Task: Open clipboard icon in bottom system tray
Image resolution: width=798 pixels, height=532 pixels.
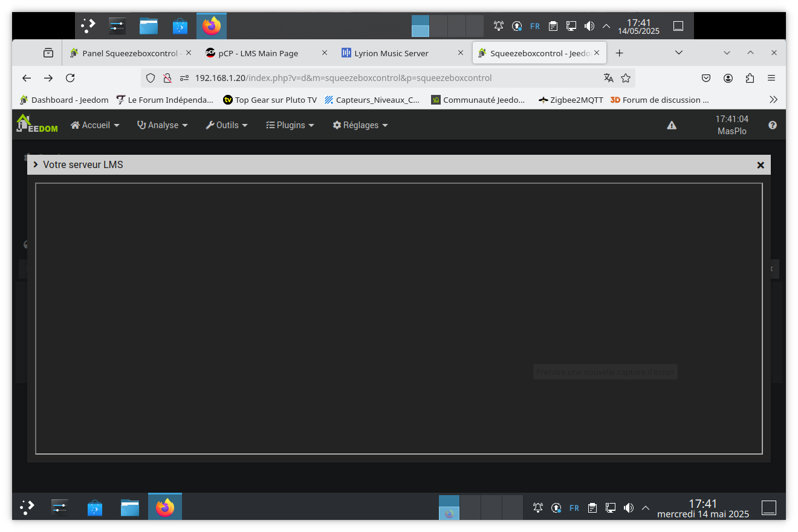Action: (x=592, y=508)
